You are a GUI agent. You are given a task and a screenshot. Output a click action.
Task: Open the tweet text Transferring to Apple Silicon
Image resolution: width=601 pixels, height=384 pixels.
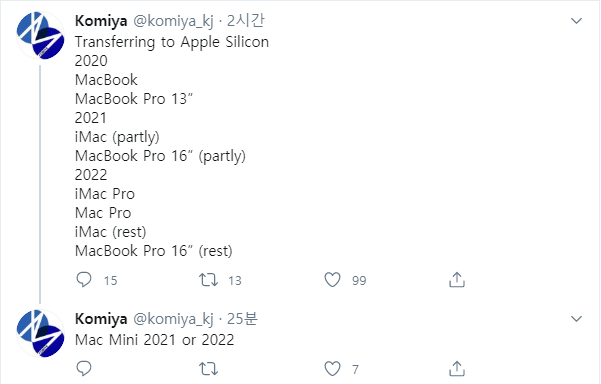click(x=172, y=42)
